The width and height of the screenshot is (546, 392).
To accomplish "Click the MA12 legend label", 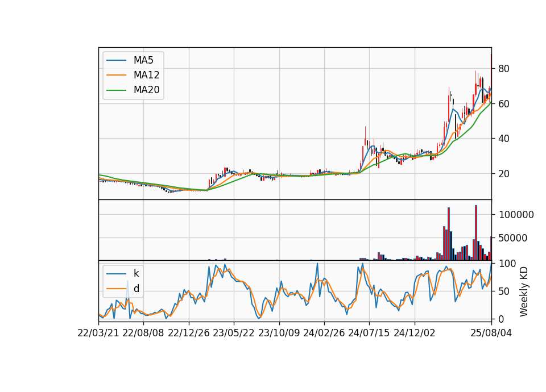I will pyautogui.click(x=146, y=75).
